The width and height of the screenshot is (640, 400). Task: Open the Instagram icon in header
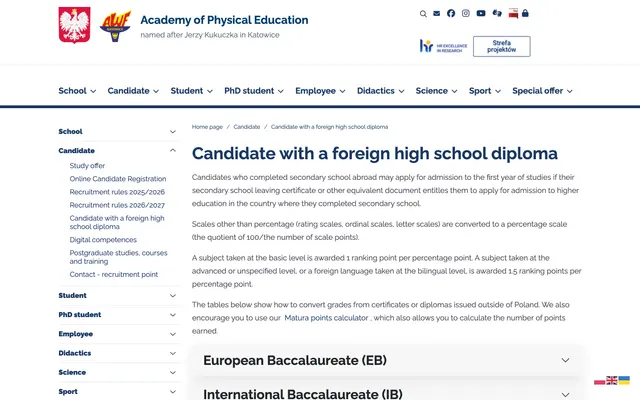click(466, 13)
